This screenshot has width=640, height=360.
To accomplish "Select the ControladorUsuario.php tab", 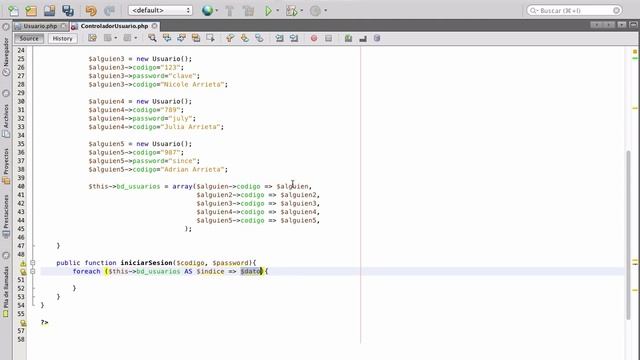I will (x=114, y=26).
